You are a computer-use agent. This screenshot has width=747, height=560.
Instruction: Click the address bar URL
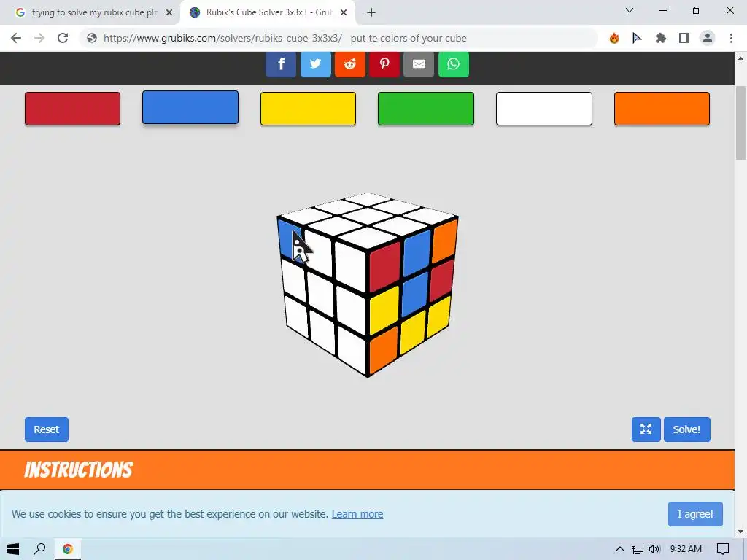(223, 38)
